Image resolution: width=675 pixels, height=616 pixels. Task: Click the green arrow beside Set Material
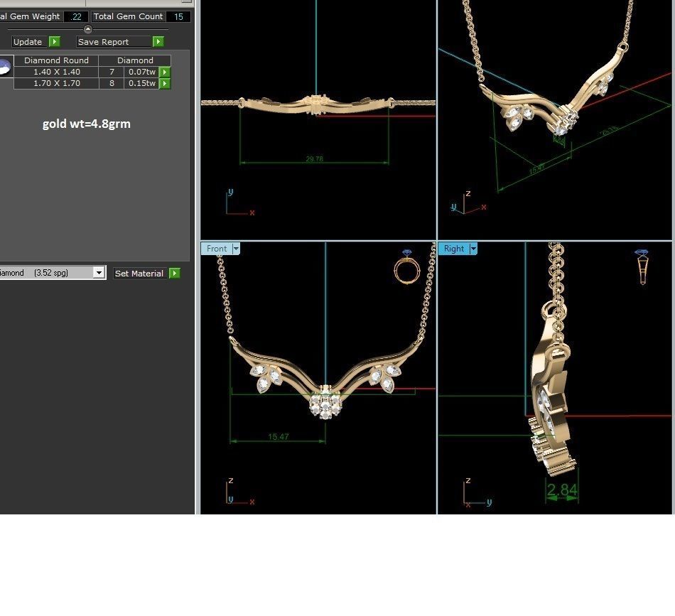pyautogui.click(x=175, y=274)
